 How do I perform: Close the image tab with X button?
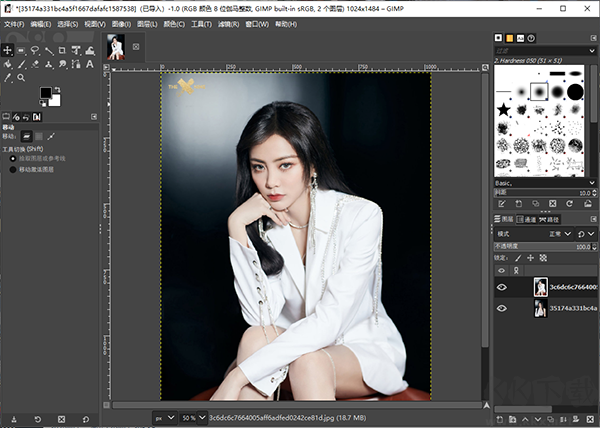pyautogui.click(x=136, y=46)
